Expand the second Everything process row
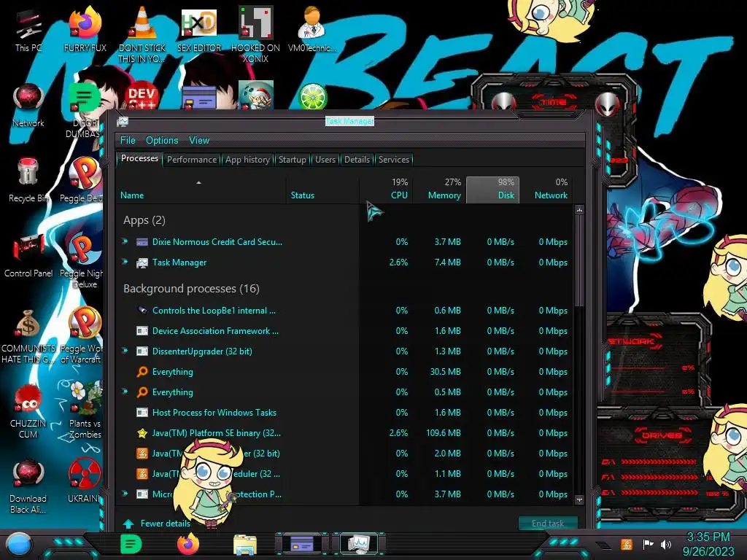This screenshot has width=747, height=560. pos(125,392)
